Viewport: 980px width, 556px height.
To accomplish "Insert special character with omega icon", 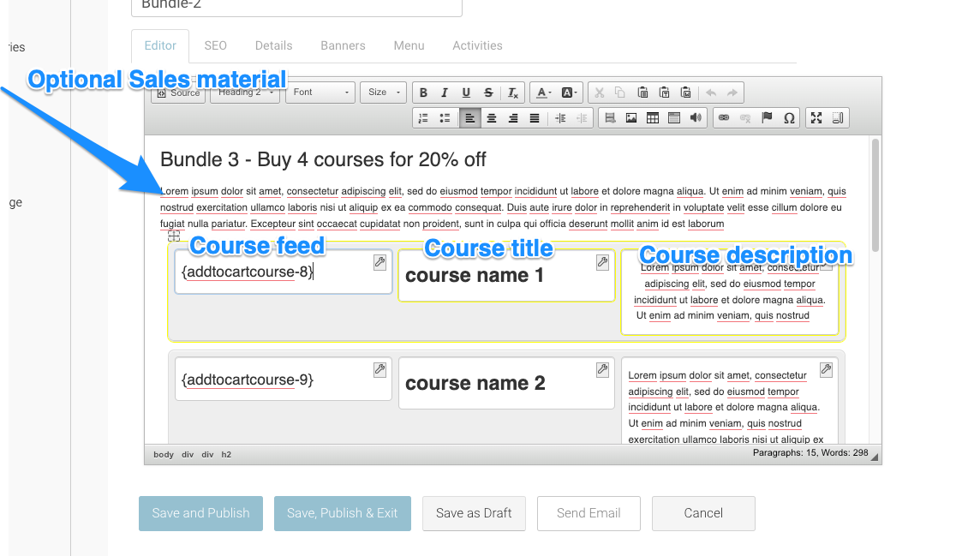I will tap(789, 118).
